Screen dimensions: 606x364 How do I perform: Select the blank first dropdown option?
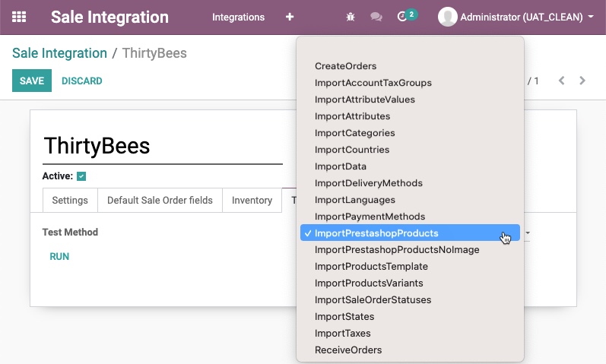pos(410,49)
